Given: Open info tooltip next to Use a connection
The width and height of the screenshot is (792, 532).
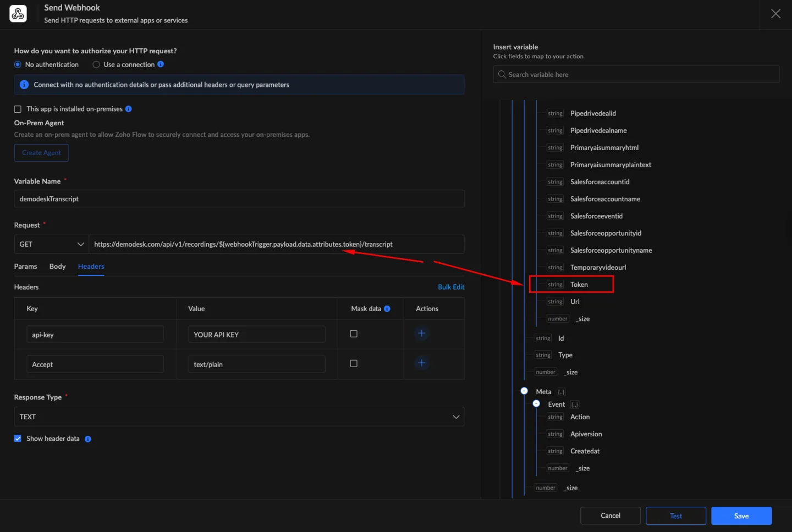Looking at the screenshot, I should pos(161,64).
